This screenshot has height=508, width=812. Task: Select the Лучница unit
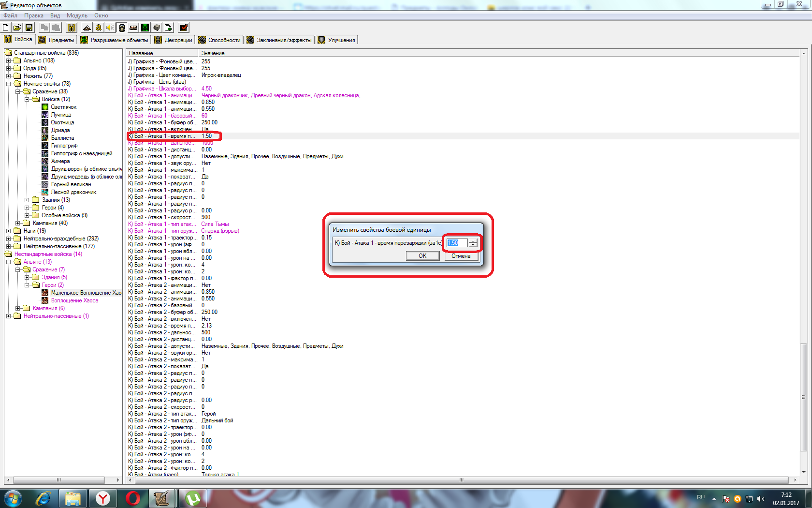point(61,115)
